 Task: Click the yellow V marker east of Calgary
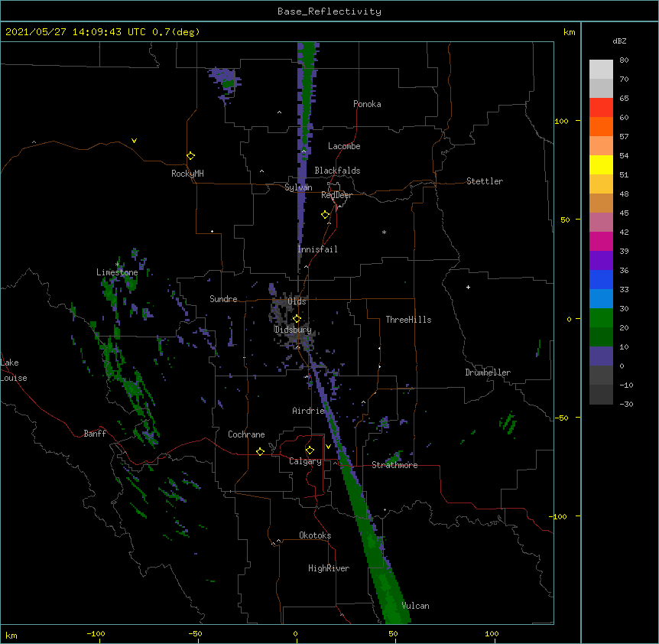pyautogui.click(x=328, y=447)
